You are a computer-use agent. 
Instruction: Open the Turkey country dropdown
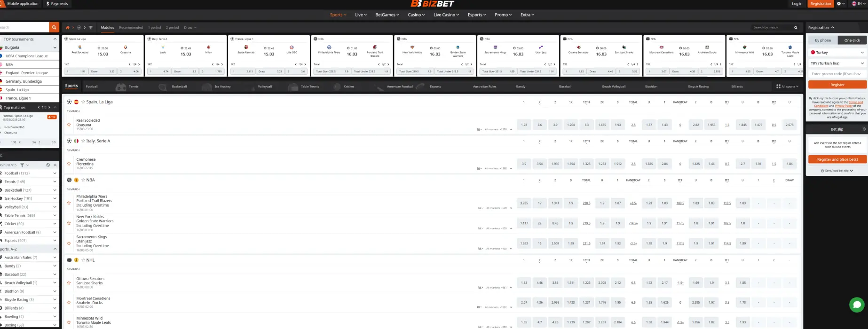tap(837, 53)
